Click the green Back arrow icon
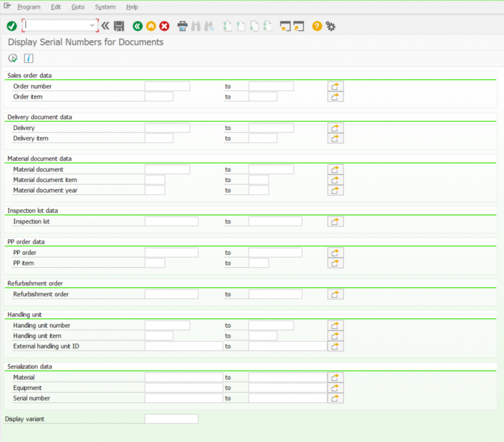Viewport: 504px width, 442px height. 137,26
